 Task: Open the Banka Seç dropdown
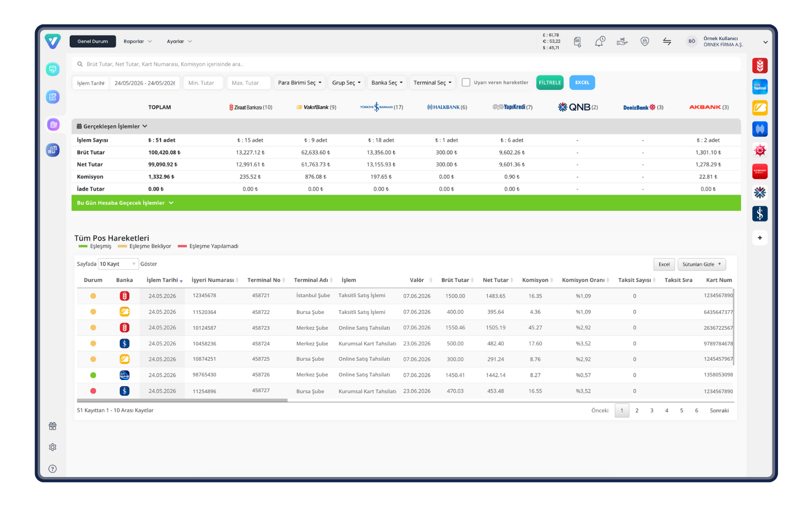point(387,83)
